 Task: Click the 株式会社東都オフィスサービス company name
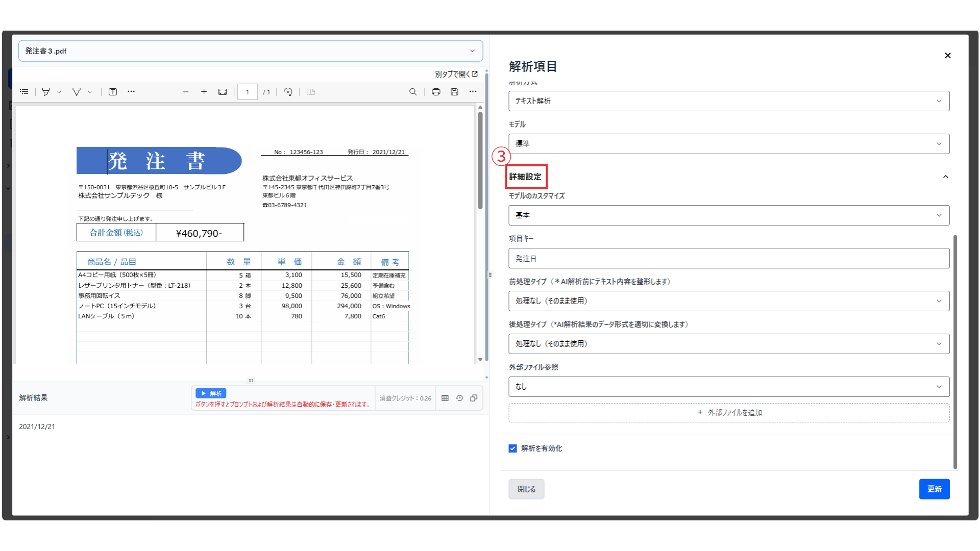click(308, 178)
